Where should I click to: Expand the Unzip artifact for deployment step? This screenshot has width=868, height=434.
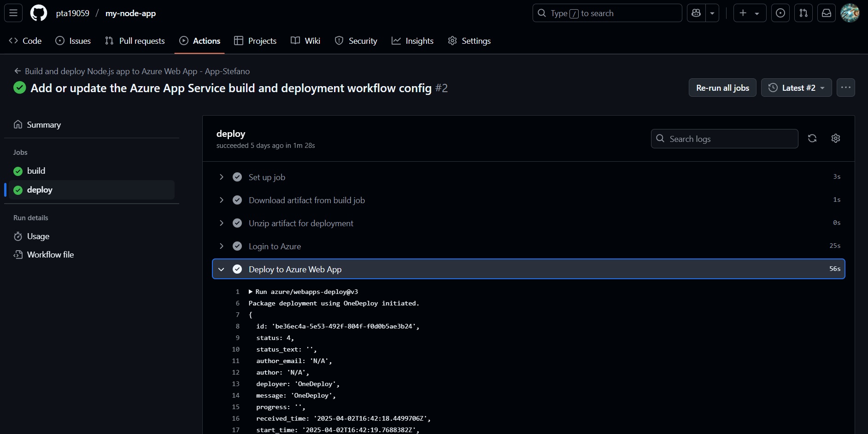(x=528, y=223)
